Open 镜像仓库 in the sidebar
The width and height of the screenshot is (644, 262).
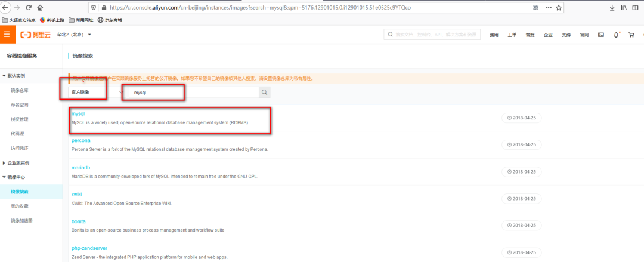pyautogui.click(x=20, y=91)
